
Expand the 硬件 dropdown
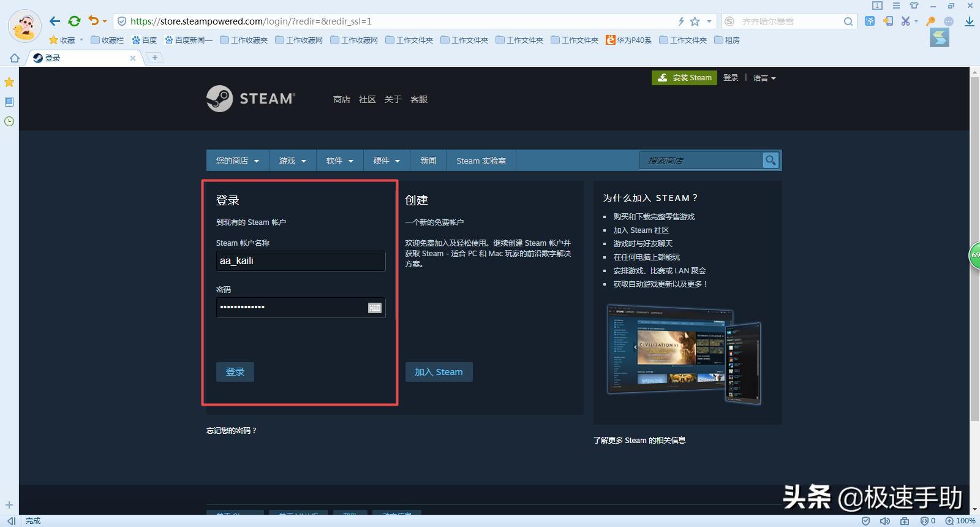click(386, 161)
